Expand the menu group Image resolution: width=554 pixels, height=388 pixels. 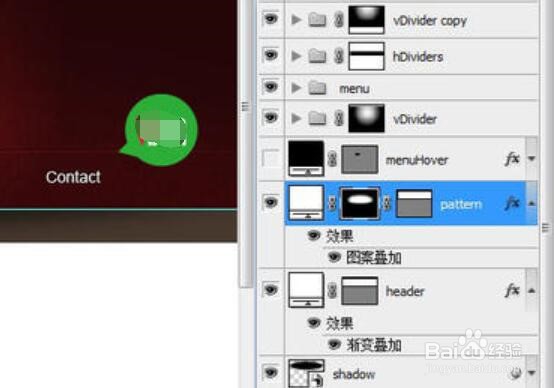(x=296, y=88)
